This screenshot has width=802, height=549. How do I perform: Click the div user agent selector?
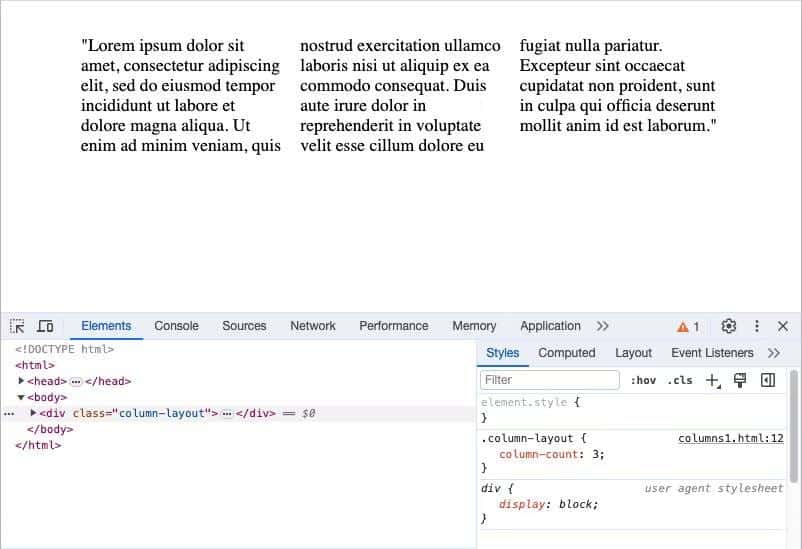pyautogui.click(x=490, y=489)
